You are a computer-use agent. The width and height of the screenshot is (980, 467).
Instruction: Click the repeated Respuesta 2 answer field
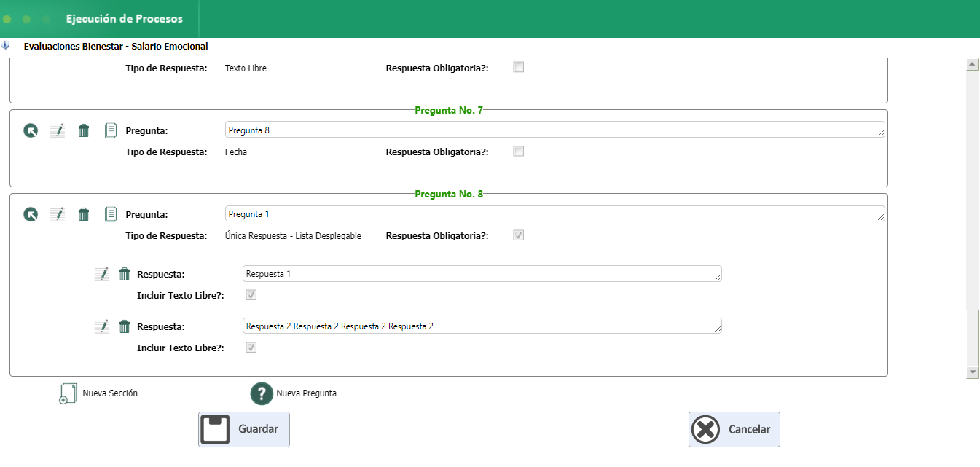(482, 326)
